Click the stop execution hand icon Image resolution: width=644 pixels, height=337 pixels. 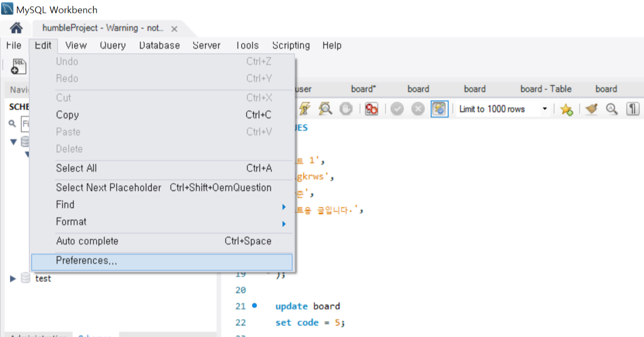(346, 109)
